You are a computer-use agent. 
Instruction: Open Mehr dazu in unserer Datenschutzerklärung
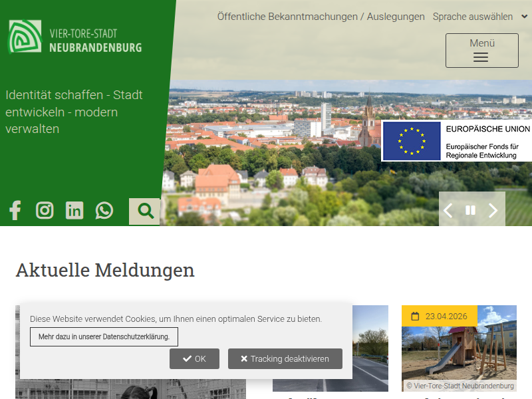point(104,337)
